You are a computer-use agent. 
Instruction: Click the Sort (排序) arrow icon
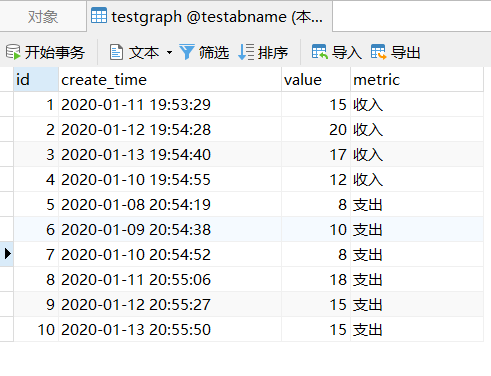pos(246,52)
